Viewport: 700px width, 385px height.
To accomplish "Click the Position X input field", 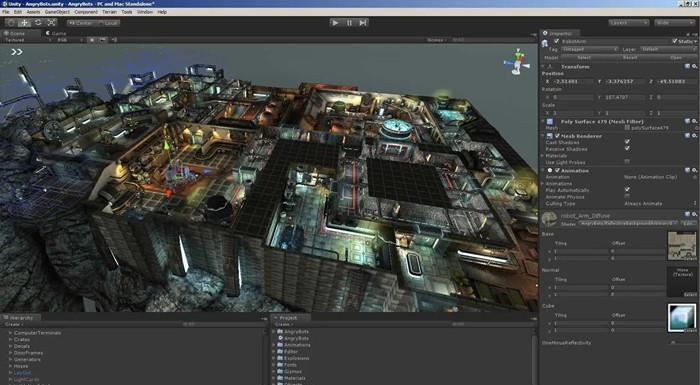I will (x=573, y=81).
